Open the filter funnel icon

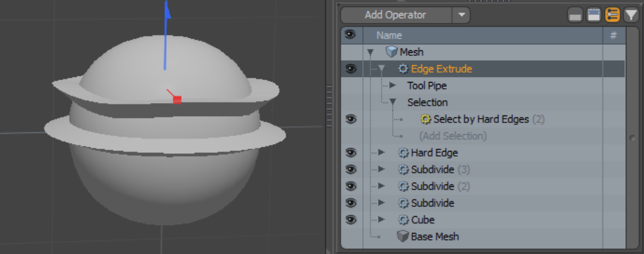630,16
